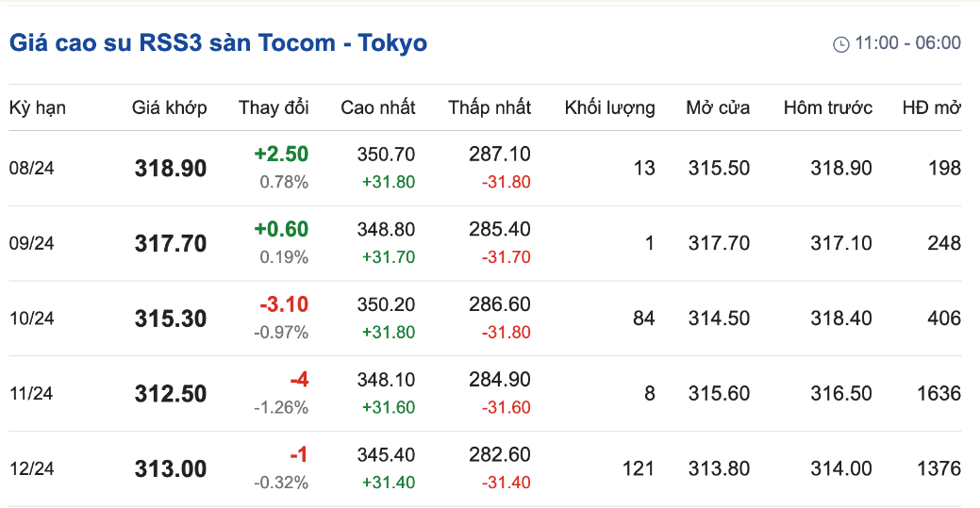980x508 pixels.
Task: Click the Khối lượng column header
Action: click(610, 107)
